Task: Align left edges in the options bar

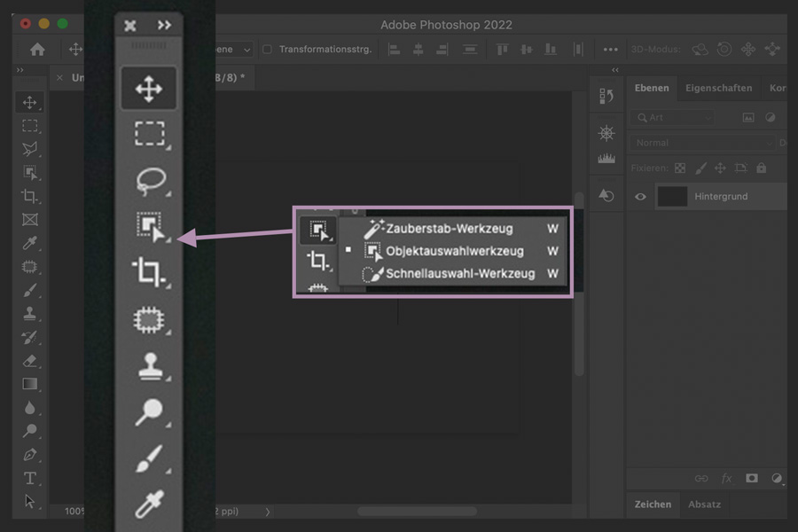Action: coord(394,50)
